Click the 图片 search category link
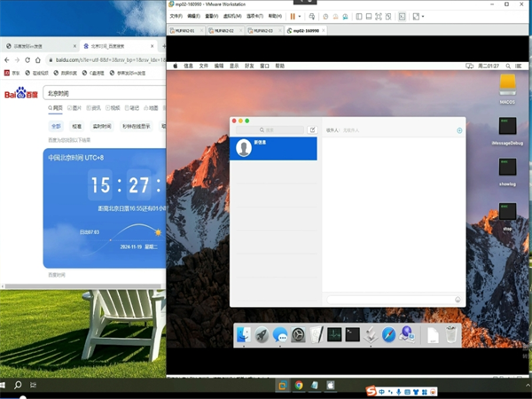 point(76,107)
